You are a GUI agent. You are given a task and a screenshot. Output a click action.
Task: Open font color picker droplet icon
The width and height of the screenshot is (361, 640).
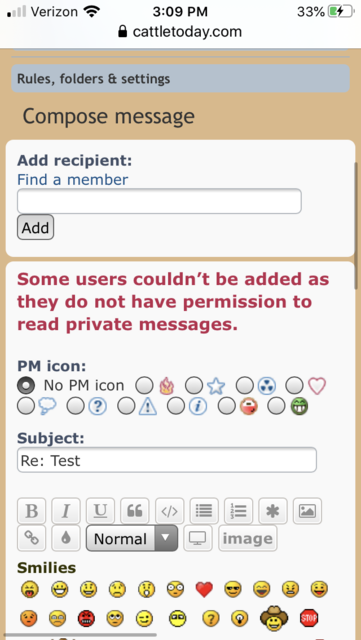click(x=66, y=538)
